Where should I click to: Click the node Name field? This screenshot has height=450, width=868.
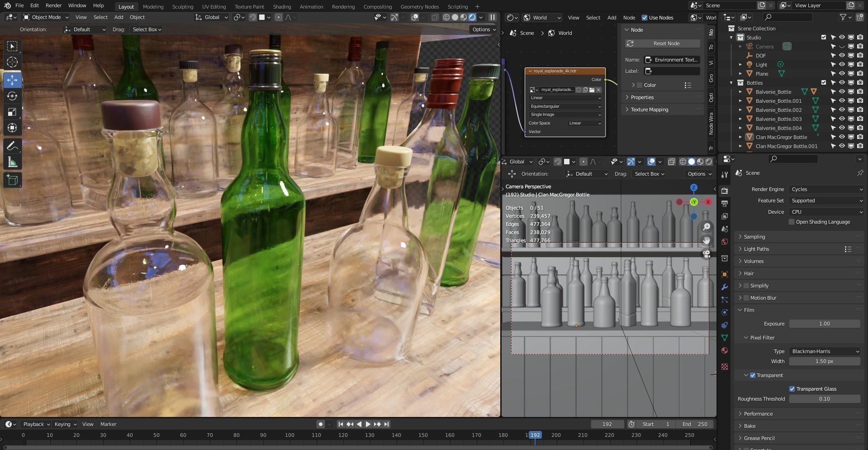click(x=672, y=60)
